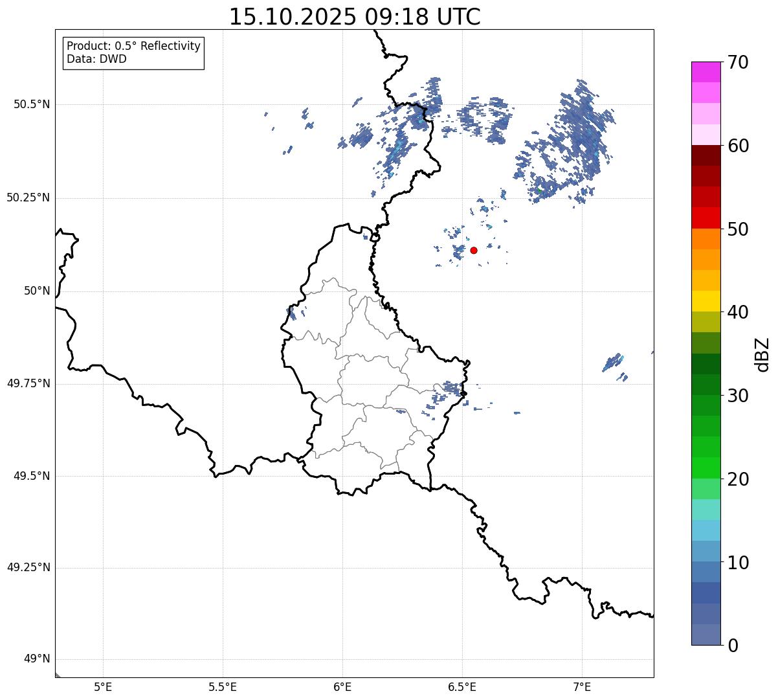Image resolution: width=778 pixels, height=700 pixels.
Task: Click the 50°N latitude label
Action: 37,291
